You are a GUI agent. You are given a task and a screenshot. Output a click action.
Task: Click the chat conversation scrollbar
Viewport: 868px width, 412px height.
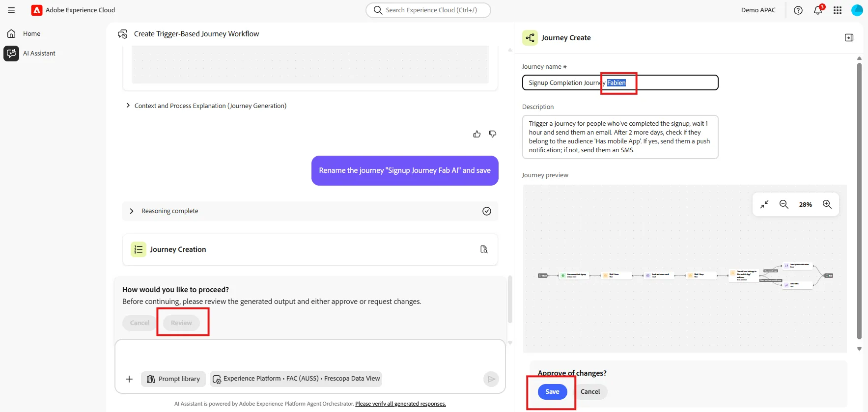coord(510,300)
